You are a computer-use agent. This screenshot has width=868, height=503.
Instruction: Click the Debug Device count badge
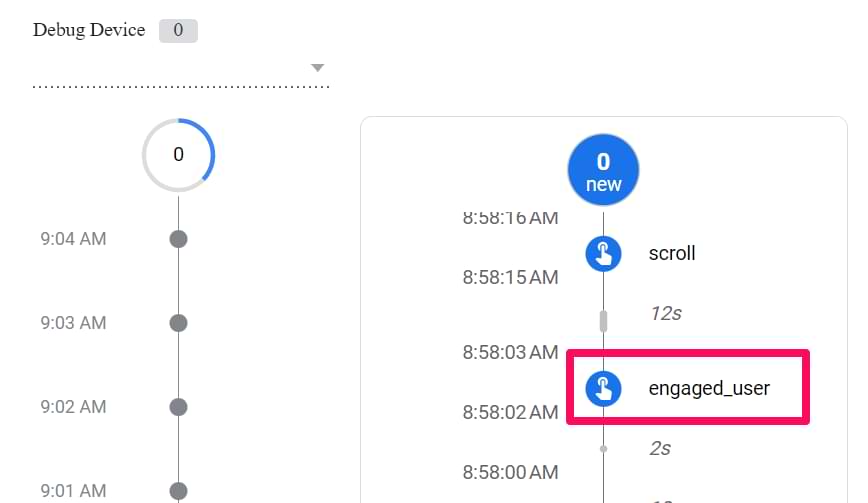(178, 30)
